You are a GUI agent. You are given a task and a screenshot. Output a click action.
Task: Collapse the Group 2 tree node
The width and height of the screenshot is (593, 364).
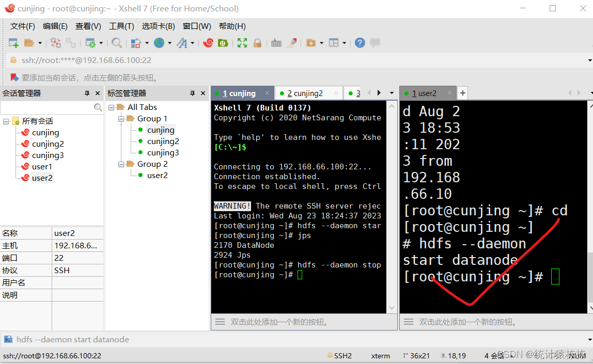pos(121,164)
